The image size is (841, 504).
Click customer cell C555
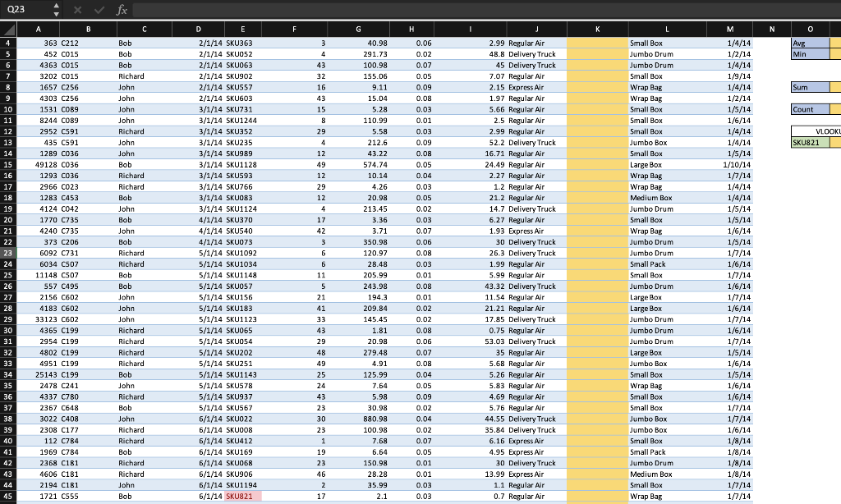89,496
